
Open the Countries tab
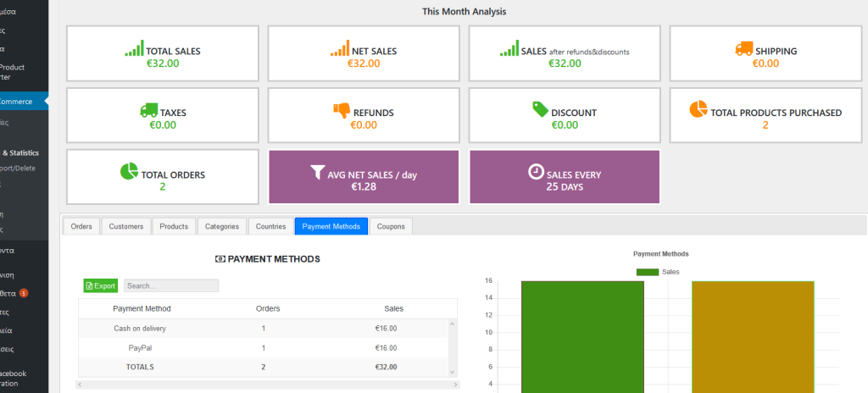[270, 226]
